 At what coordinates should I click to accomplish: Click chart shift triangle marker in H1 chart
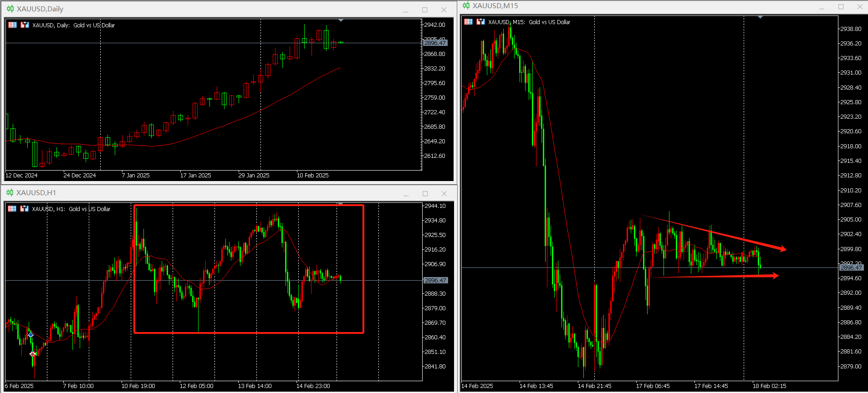340,204
